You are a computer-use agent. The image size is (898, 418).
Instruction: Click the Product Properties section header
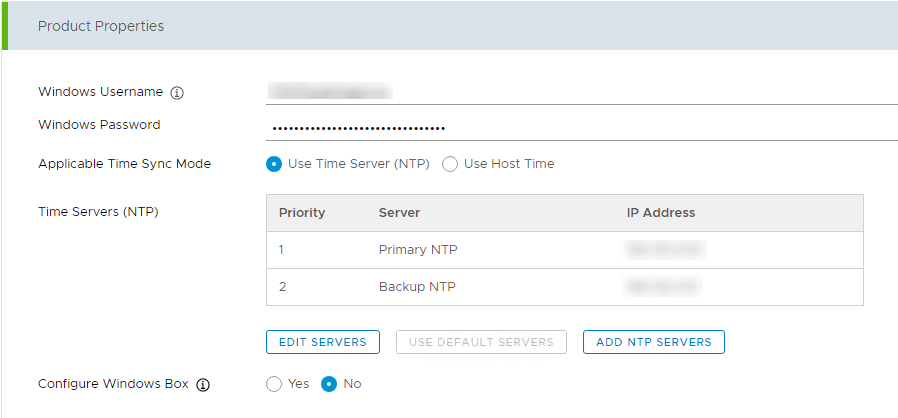point(101,26)
